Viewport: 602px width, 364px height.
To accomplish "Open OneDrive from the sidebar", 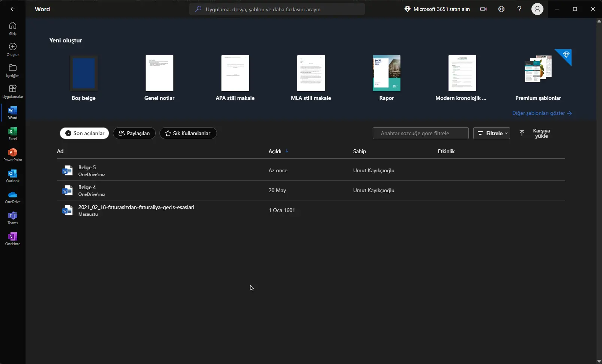I will (x=13, y=196).
